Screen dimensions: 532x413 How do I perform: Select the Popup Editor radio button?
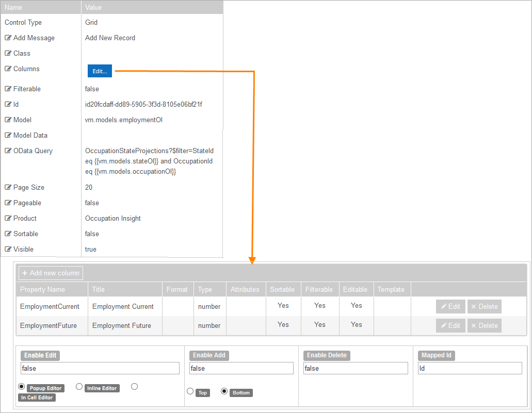pyautogui.click(x=22, y=387)
